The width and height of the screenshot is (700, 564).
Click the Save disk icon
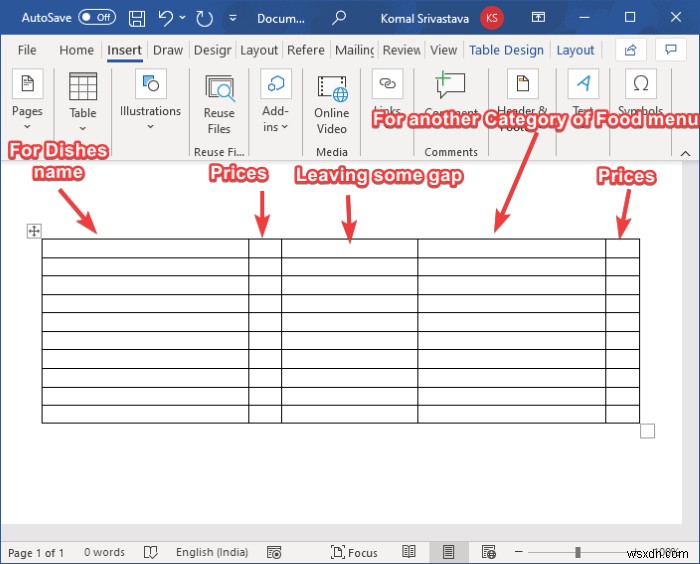click(137, 18)
